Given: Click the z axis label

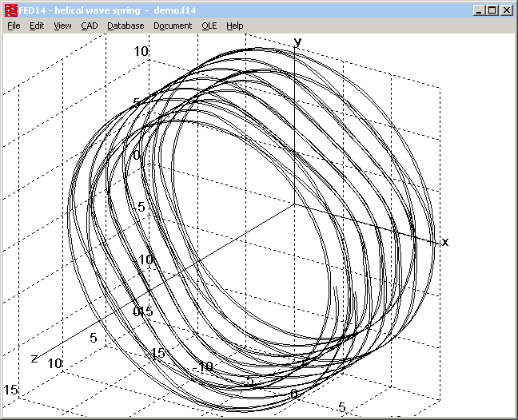Looking at the screenshot, I should [34, 358].
